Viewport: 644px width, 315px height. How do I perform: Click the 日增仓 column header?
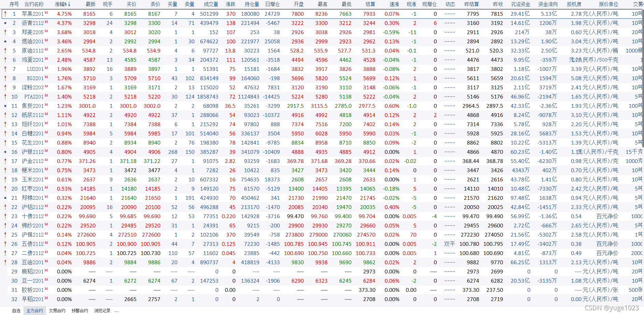point(272,4)
